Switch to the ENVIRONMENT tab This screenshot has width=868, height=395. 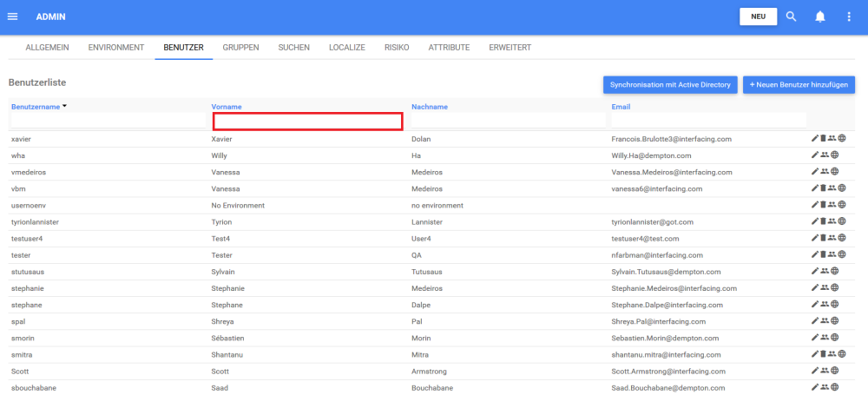116,48
